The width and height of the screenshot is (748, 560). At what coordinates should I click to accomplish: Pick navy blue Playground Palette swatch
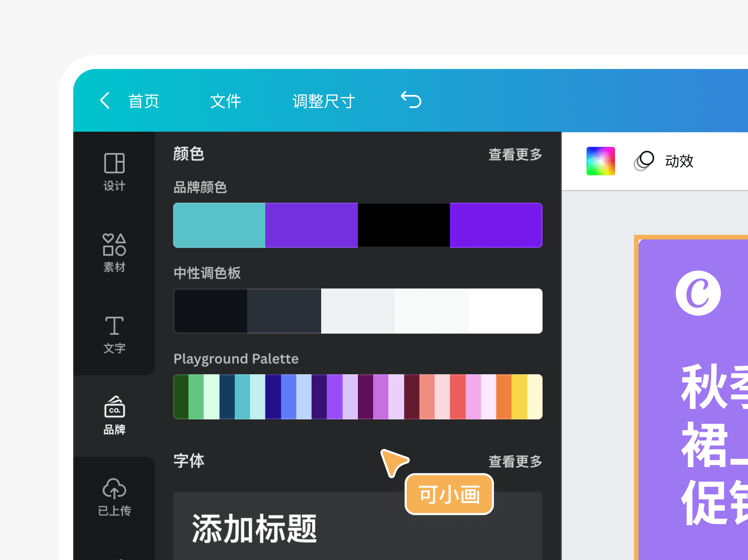click(227, 397)
